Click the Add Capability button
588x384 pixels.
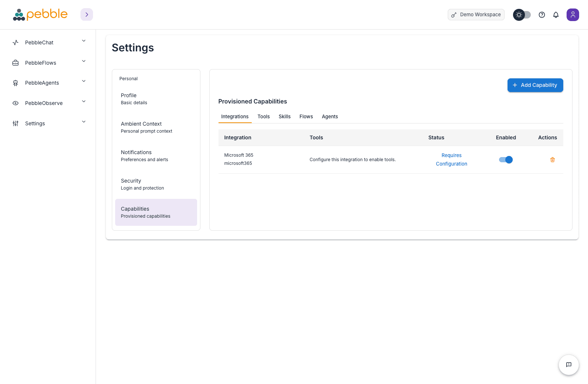coord(535,85)
